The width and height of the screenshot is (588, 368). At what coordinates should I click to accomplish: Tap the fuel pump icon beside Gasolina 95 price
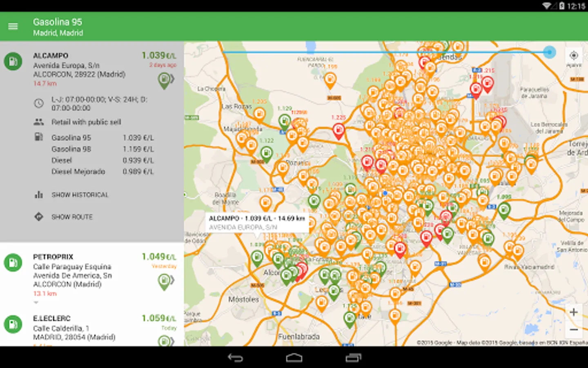click(x=39, y=137)
